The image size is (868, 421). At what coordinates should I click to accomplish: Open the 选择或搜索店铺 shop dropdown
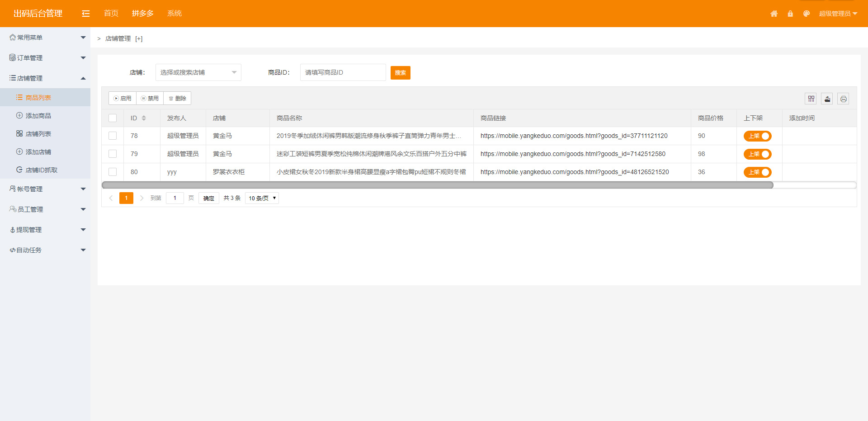[198, 72]
